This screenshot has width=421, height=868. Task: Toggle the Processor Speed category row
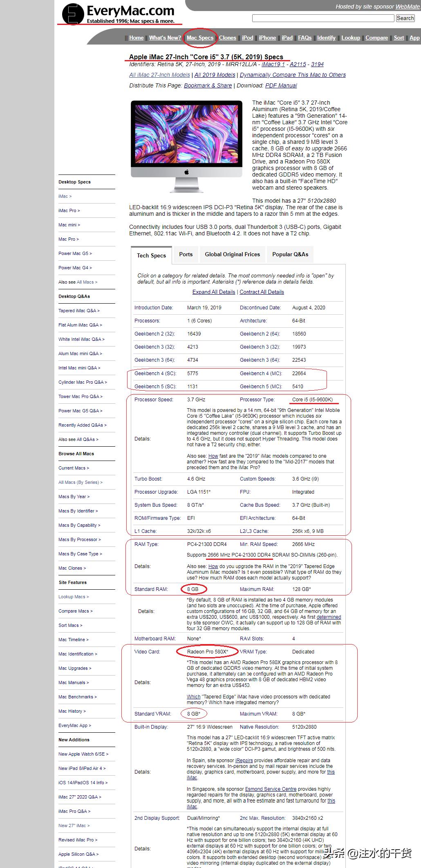point(238,400)
